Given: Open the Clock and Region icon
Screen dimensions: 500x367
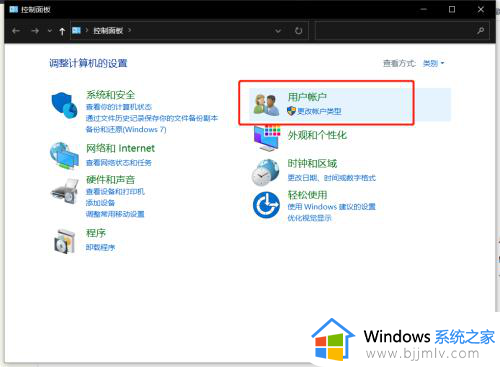Looking at the screenshot, I should (265, 172).
